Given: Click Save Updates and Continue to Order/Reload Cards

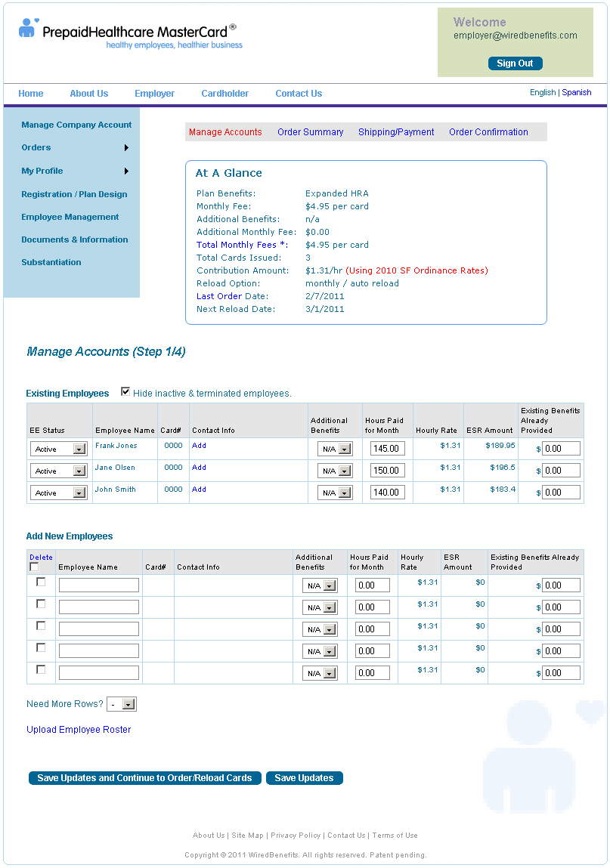Looking at the screenshot, I should (x=144, y=778).
